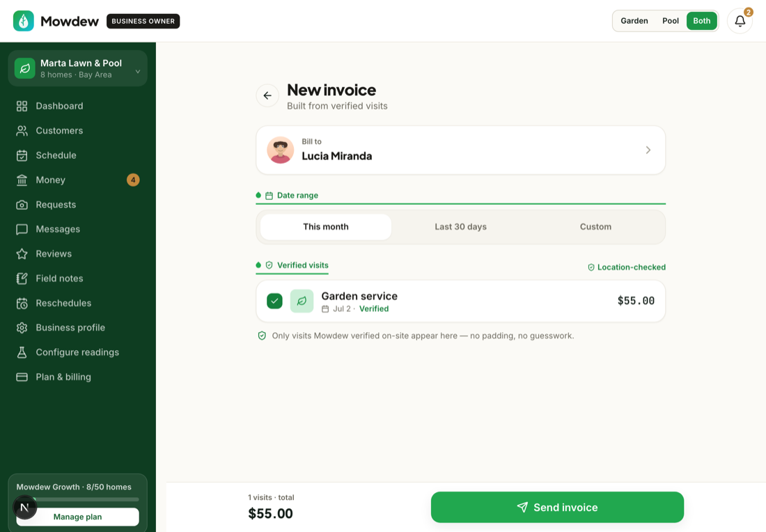Click the homes usage progress bar
The width and height of the screenshot is (766, 532).
tap(78, 499)
